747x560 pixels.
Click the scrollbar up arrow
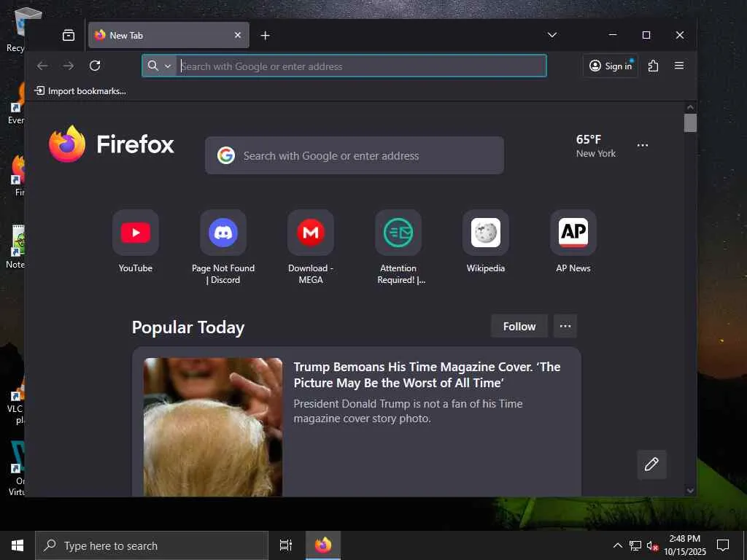690,108
